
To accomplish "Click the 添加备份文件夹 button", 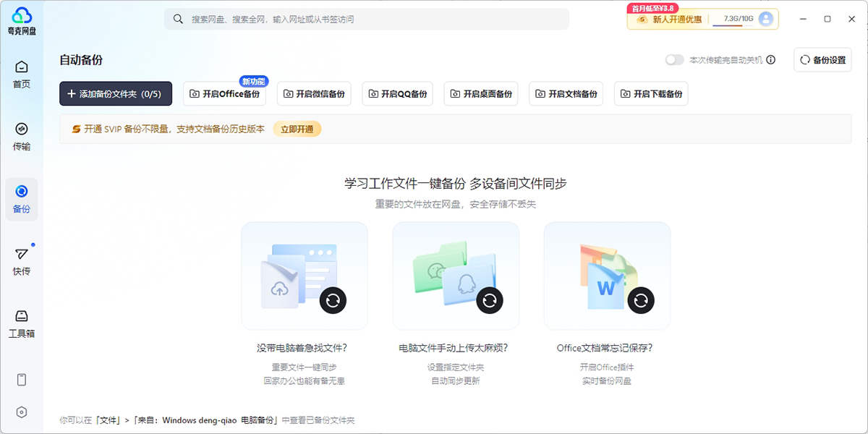I will [116, 93].
